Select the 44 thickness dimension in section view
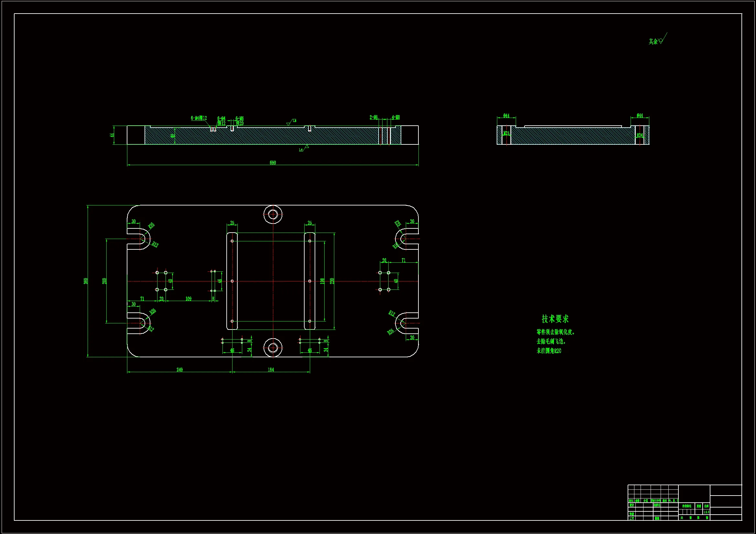 pos(113,135)
